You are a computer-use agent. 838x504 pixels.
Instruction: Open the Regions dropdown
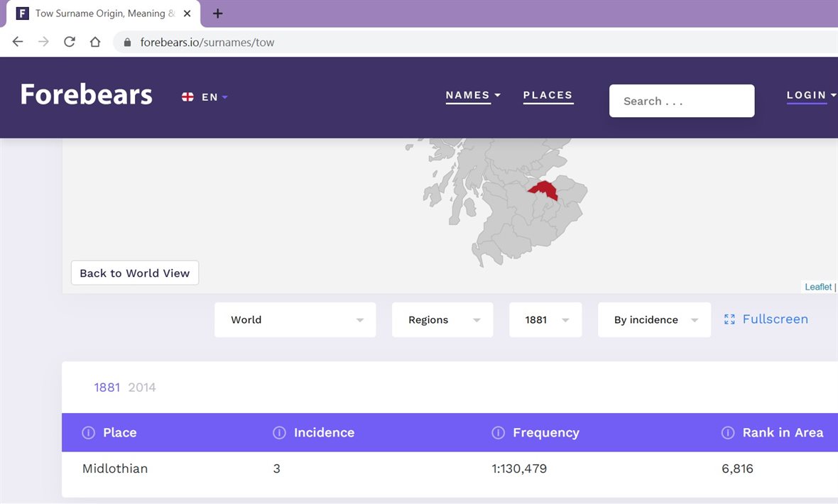(442, 320)
